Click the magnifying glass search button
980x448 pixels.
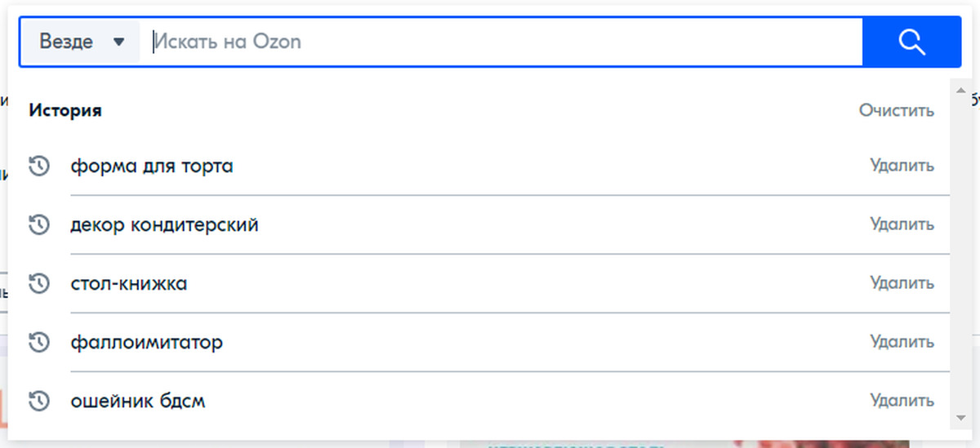911,42
